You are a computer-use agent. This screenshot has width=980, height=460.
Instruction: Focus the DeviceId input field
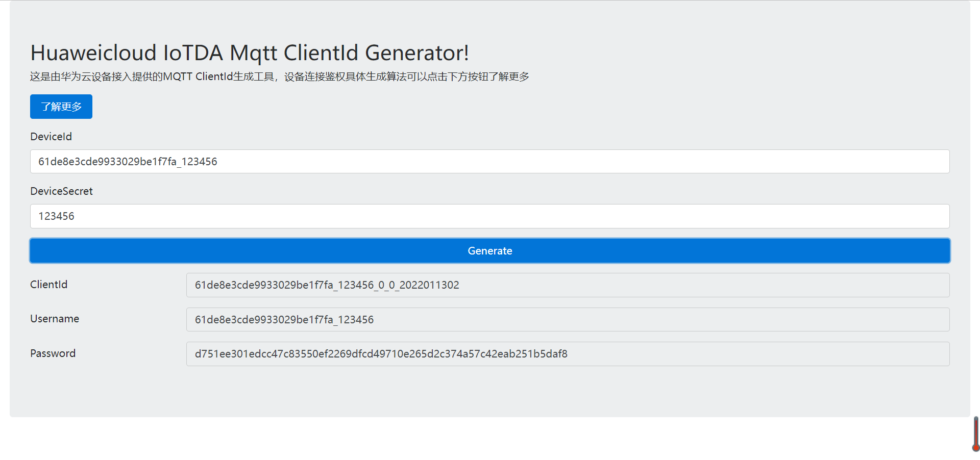pos(490,162)
